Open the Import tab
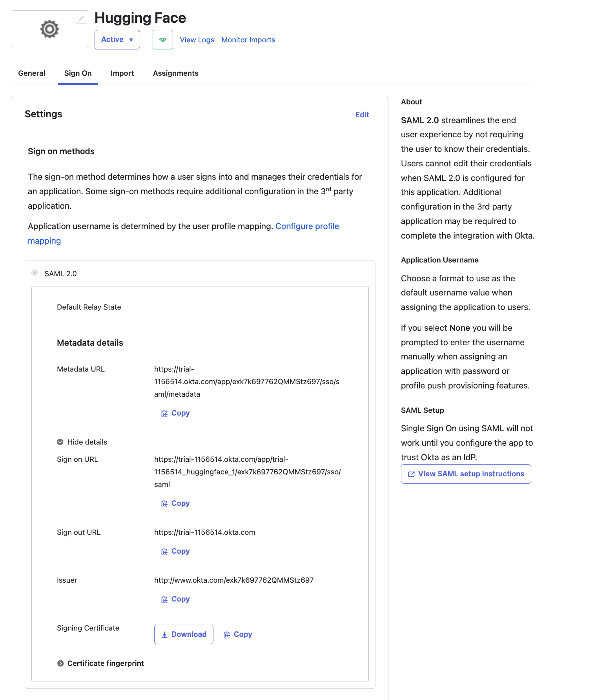The height and width of the screenshot is (700, 594). (122, 73)
